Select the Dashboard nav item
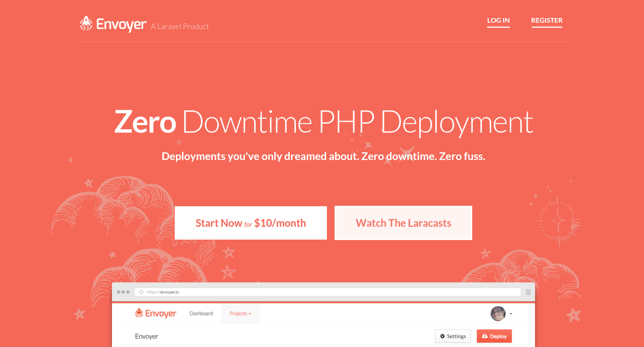Image resolution: width=644 pixels, height=347 pixels. [201, 314]
